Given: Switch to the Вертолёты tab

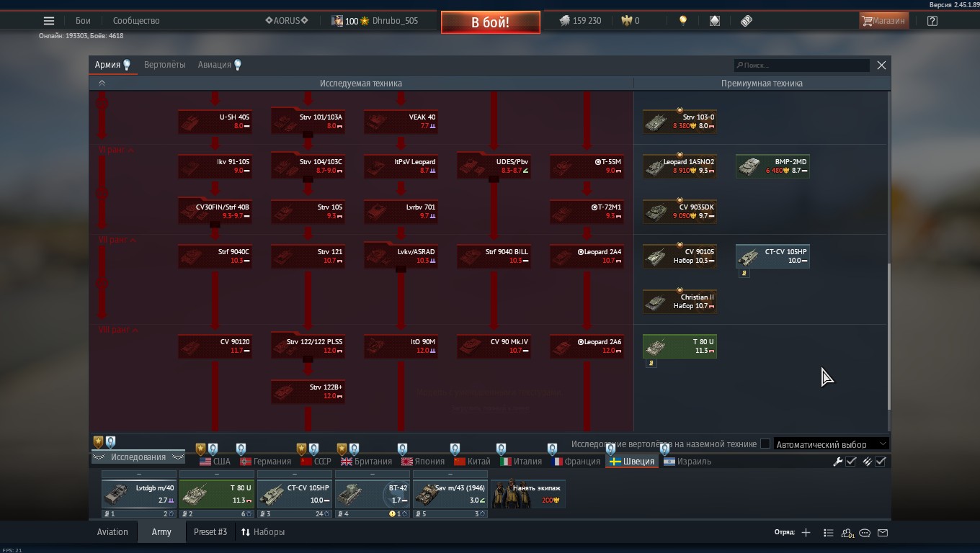Looking at the screenshot, I should (x=164, y=65).
